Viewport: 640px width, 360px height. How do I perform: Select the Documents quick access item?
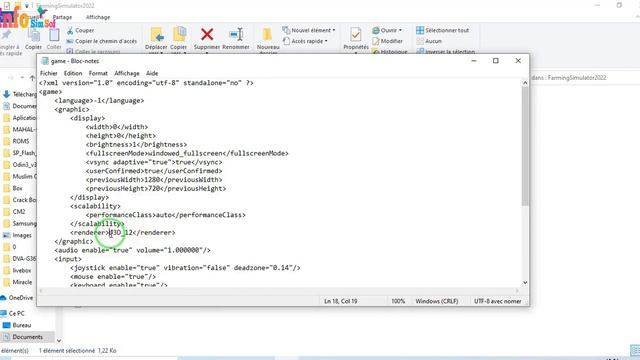20,106
